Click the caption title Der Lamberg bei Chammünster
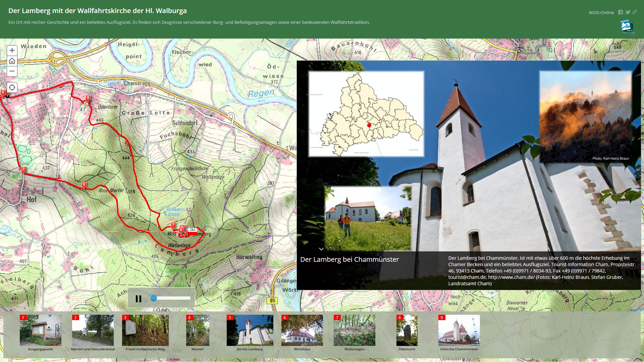 pos(350,259)
